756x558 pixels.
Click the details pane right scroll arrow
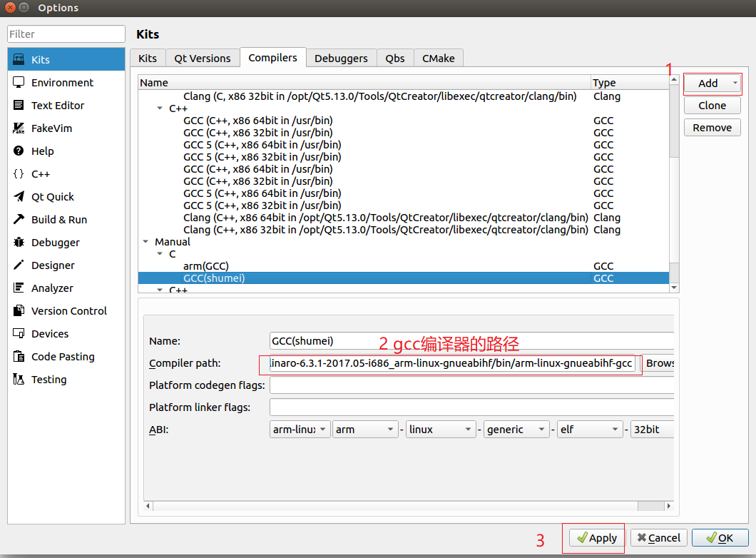[x=669, y=506]
